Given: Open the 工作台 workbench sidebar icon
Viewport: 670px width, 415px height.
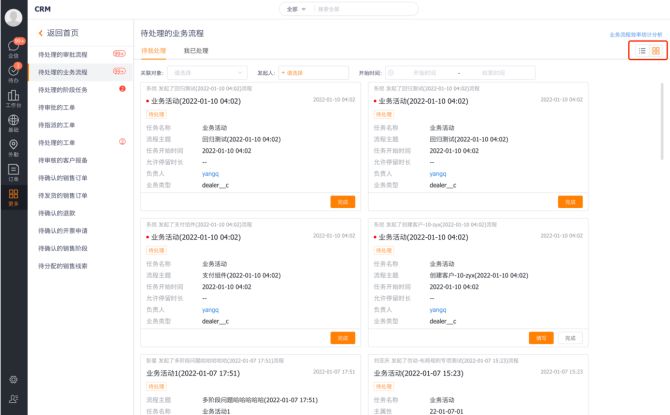Looking at the screenshot, I should (13, 98).
